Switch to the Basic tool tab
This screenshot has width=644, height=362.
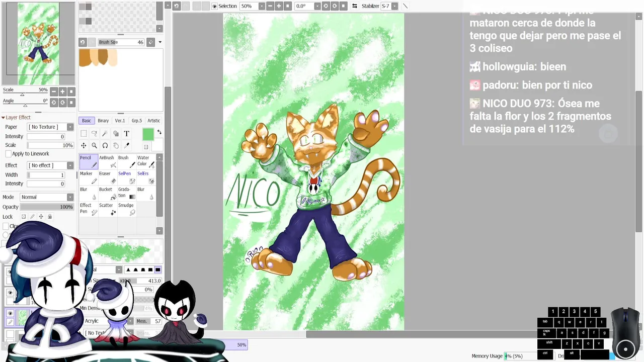click(87, 121)
